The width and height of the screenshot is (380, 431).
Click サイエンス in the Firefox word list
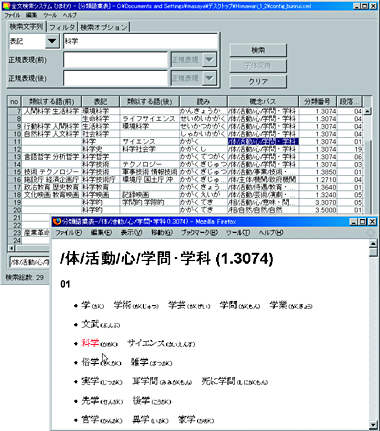click(146, 343)
